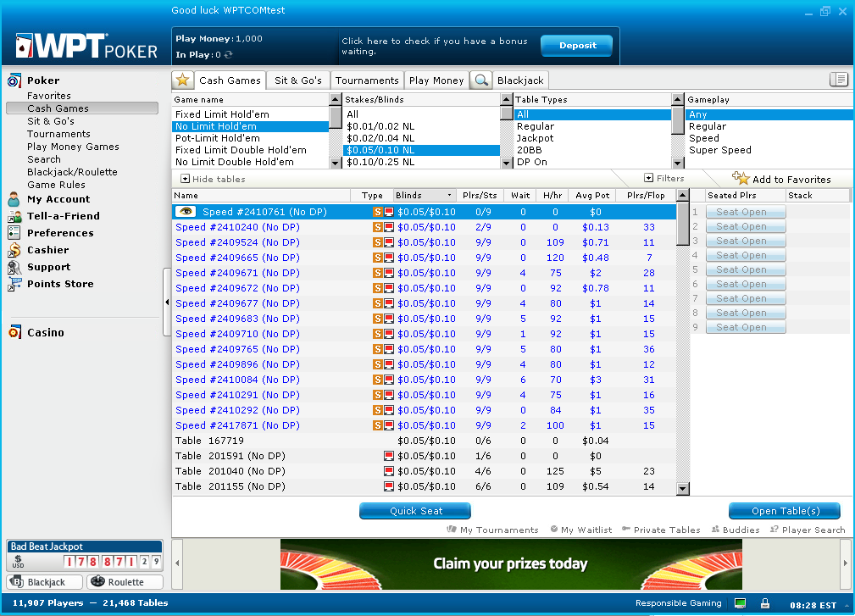Screen dimensions: 855x616
Task: Click Game name list up arrow
Action: point(336,100)
